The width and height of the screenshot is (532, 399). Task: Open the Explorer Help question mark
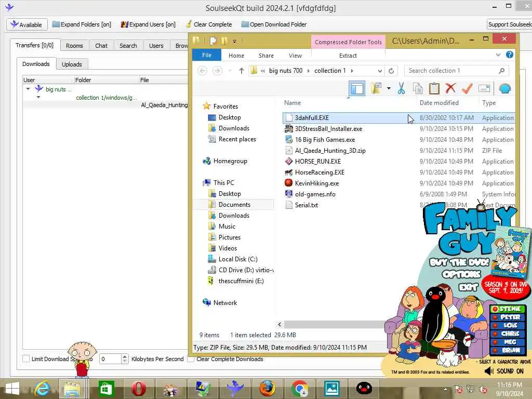point(509,55)
